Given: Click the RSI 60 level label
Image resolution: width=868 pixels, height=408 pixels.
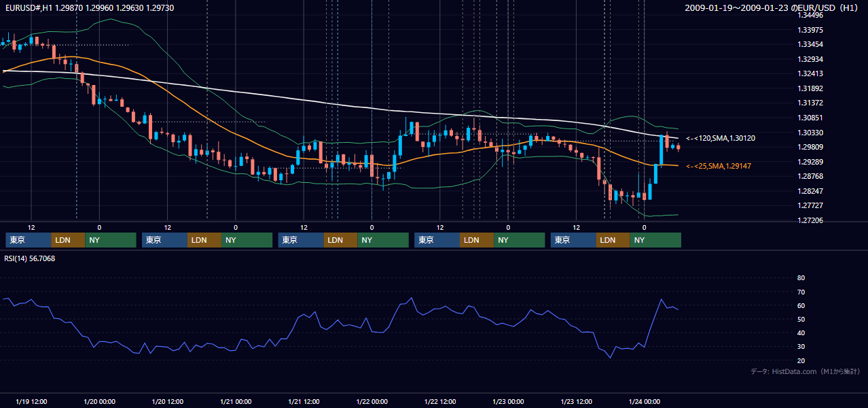Looking at the screenshot, I should (801, 305).
